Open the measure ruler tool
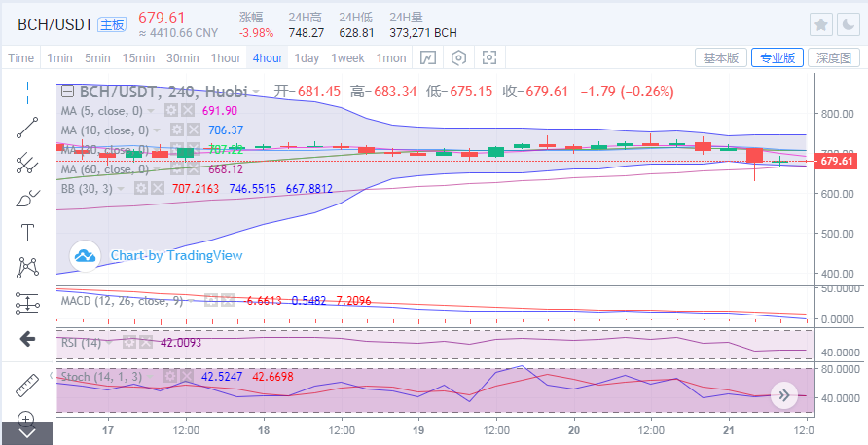Image resolution: width=868 pixels, height=445 pixels. (27, 386)
